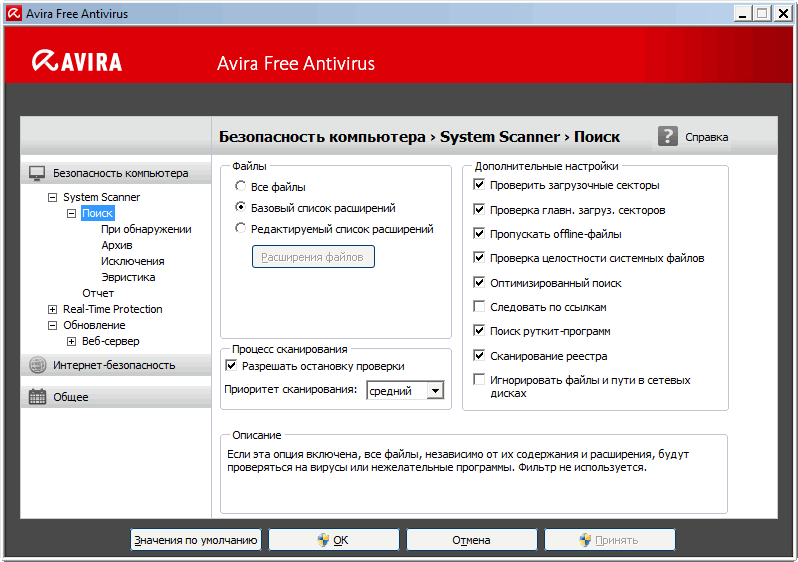798x562 pixels.
Task: Click the monitor icon beside Безопасность компьютера
Action: coord(37,173)
